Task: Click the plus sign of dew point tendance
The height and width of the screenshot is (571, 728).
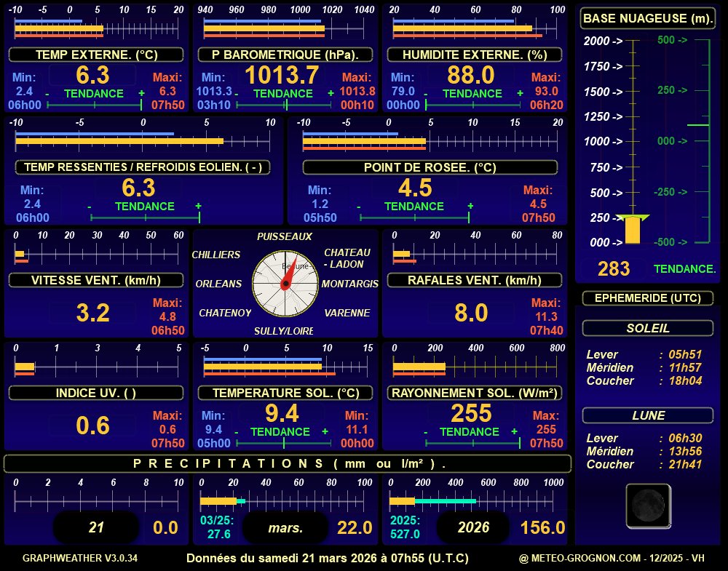Action: coord(470,207)
